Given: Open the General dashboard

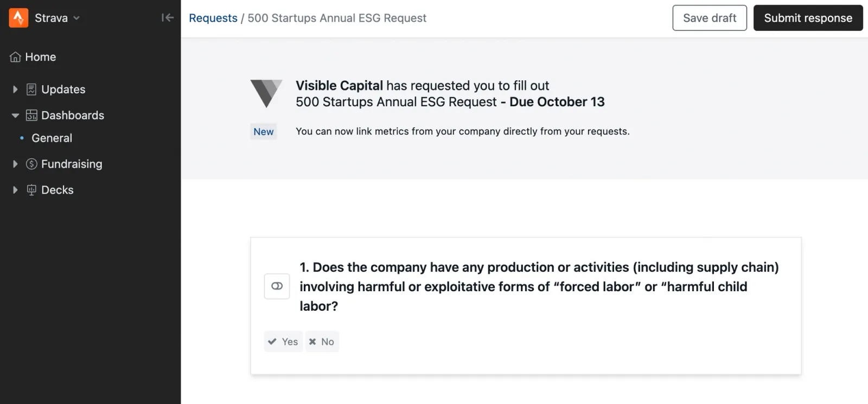Looking at the screenshot, I should tap(51, 138).
